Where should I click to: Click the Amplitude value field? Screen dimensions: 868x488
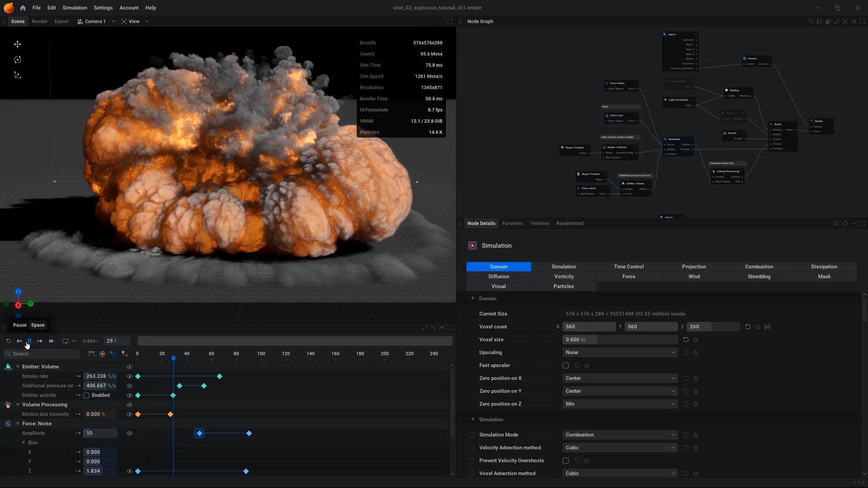99,433
